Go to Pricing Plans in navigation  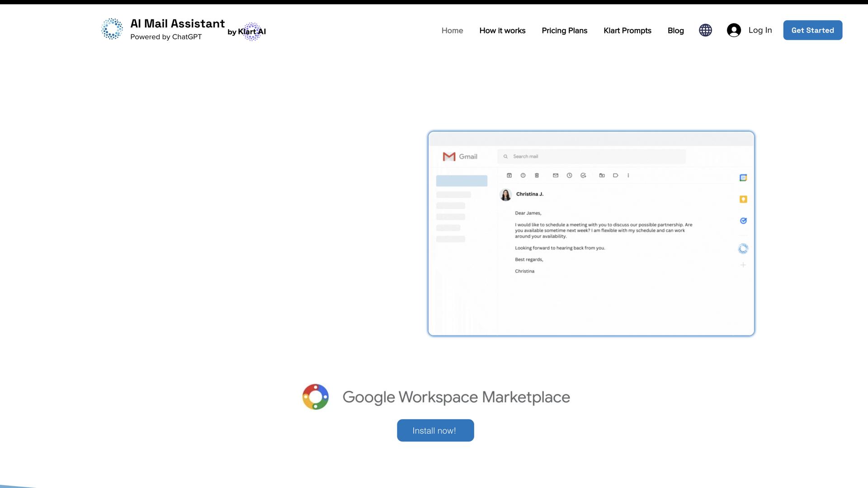tap(564, 31)
